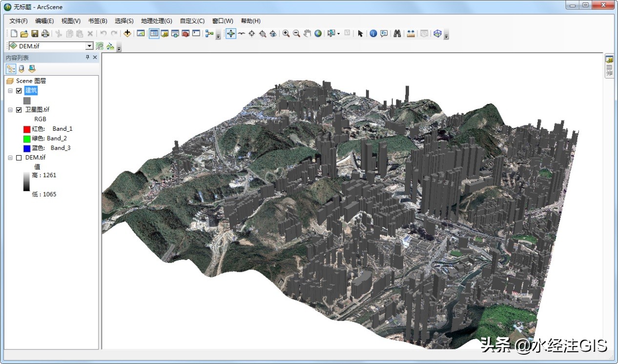The image size is (618, 364).
Task: Collapse the 卫星图.tif layer tree node
Action: 10,110
